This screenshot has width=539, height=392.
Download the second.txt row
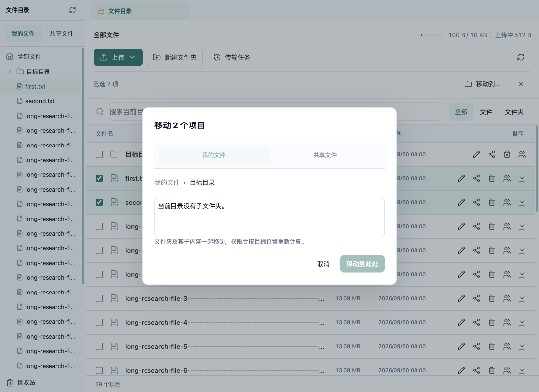(522, 202)
